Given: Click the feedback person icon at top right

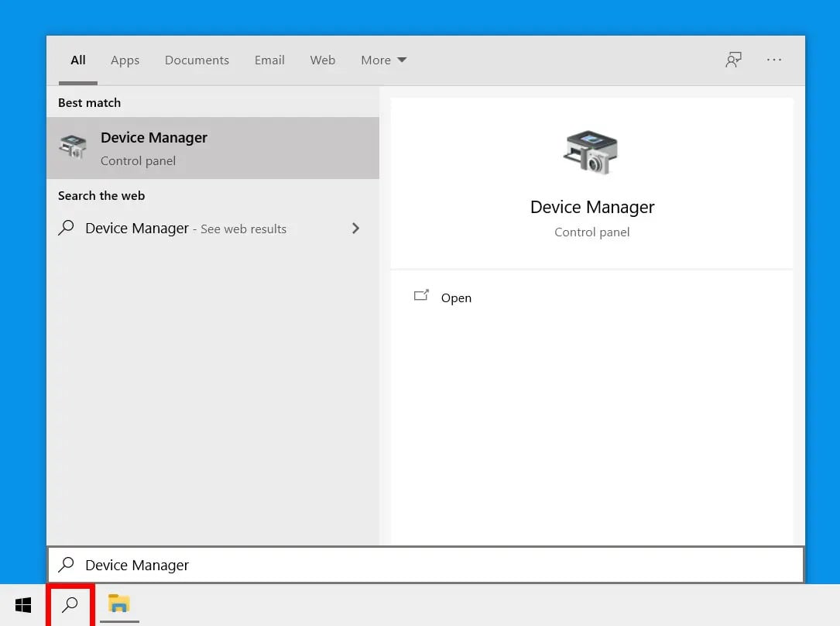Looking at the screenshot, I should pos(733,60).
